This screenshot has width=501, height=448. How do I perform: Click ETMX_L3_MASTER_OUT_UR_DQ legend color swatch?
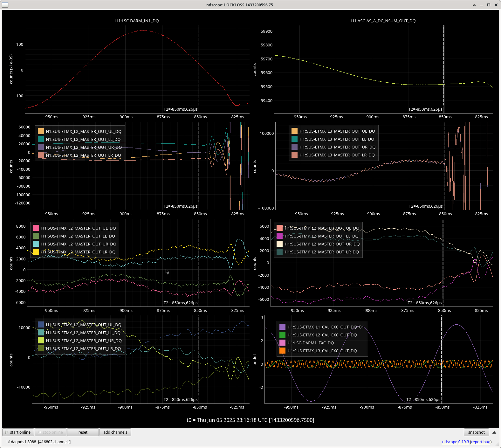[294, 147]
